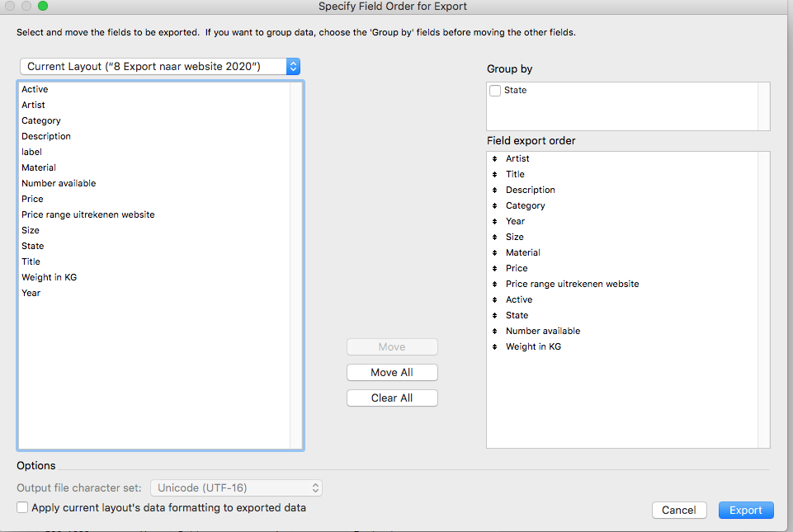Click the reorder handle icon beside Artist
The height and width of the screenshot is (532, 793).
coord(495,158)
